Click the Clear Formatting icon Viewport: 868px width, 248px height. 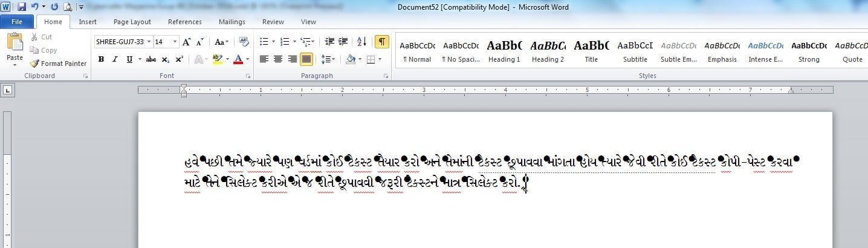tap(244, 42)
